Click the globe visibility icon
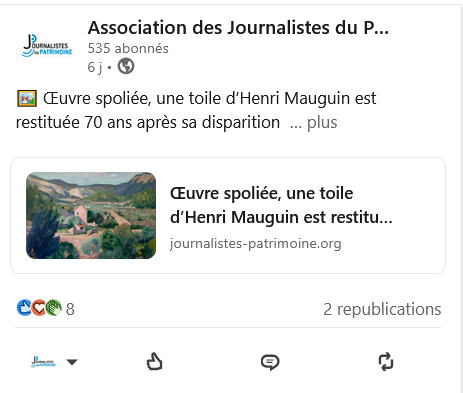This screenshot has height=393, width=463. tap(126, 66)
